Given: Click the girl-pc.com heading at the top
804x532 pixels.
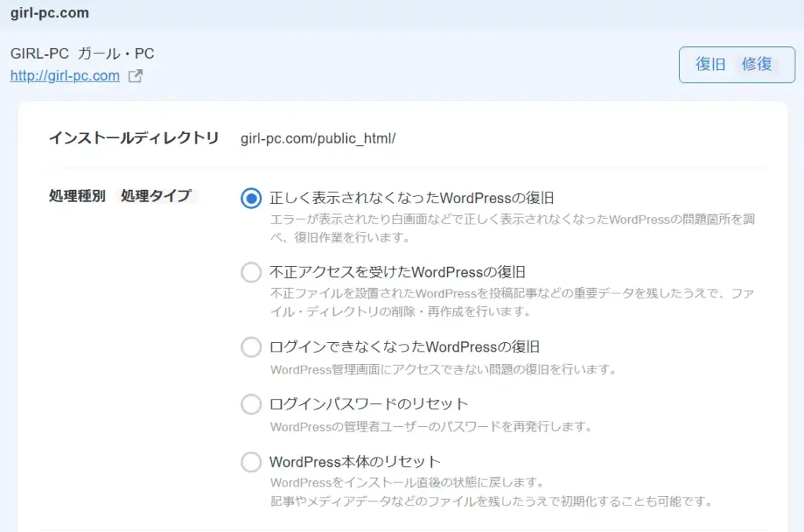Looking at the screenshot, I should 49,13.
